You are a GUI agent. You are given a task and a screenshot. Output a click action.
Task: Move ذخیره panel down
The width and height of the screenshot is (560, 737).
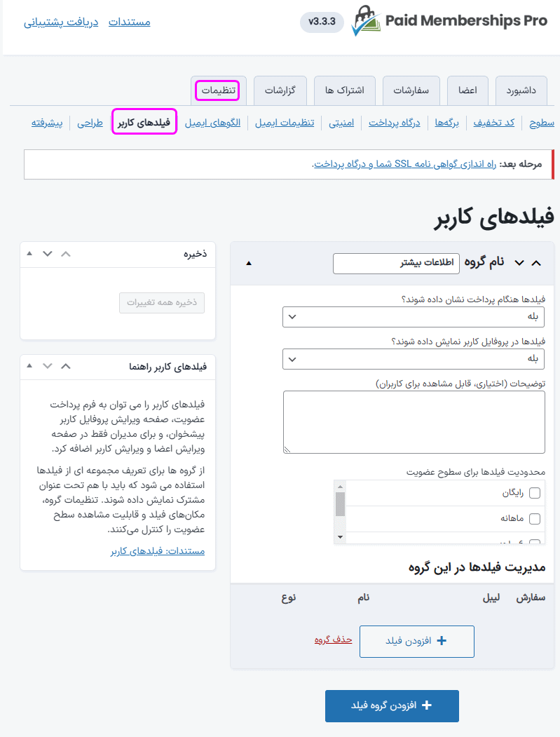(x=48, y=254)
